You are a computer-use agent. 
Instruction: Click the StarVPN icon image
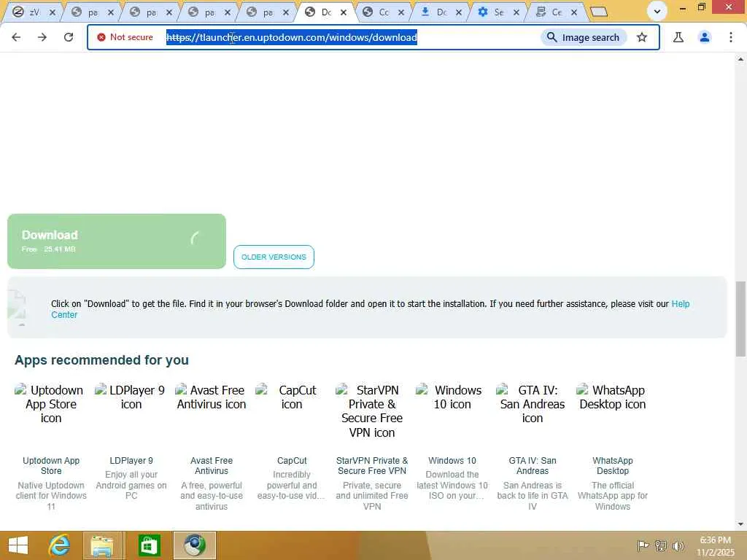click(x=372, y=411)
